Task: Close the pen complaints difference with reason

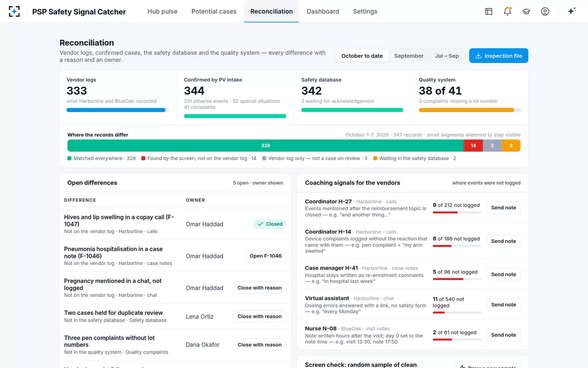Action: pos(260,345)
